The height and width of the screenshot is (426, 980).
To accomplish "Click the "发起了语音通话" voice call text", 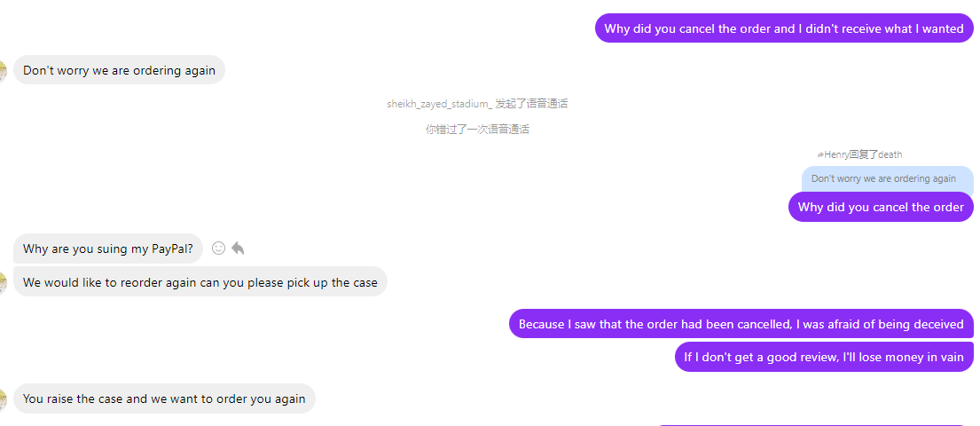I will click(x=531, y=104).
